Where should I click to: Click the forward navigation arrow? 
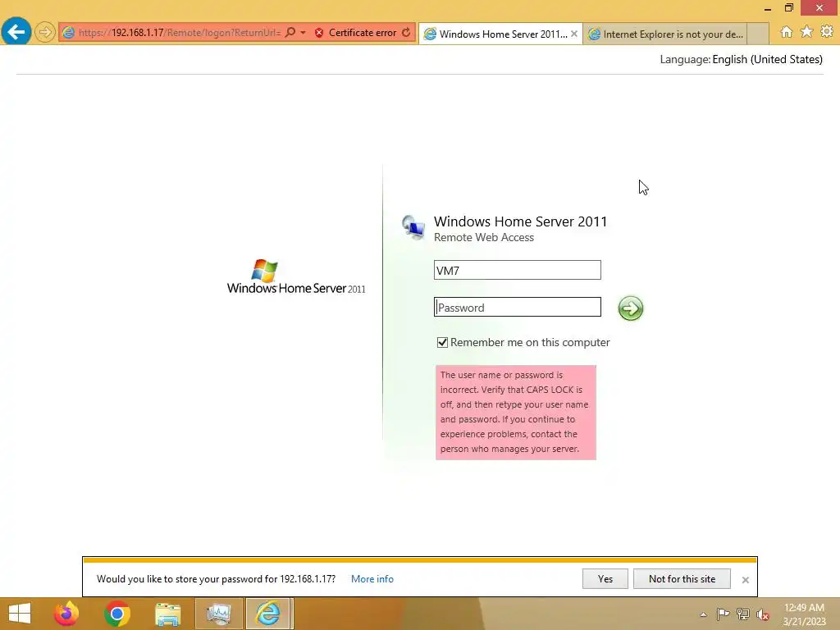[45, 32]
